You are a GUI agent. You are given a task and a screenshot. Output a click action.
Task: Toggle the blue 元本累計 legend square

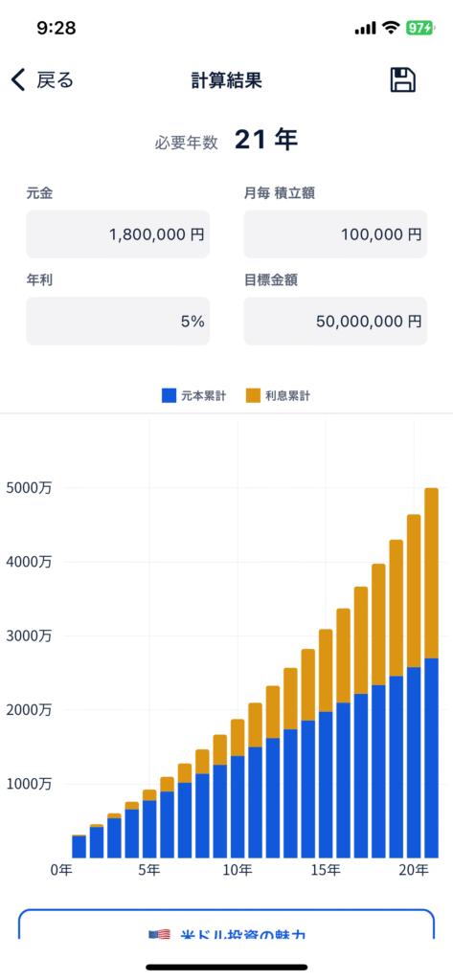click(169, 395)
